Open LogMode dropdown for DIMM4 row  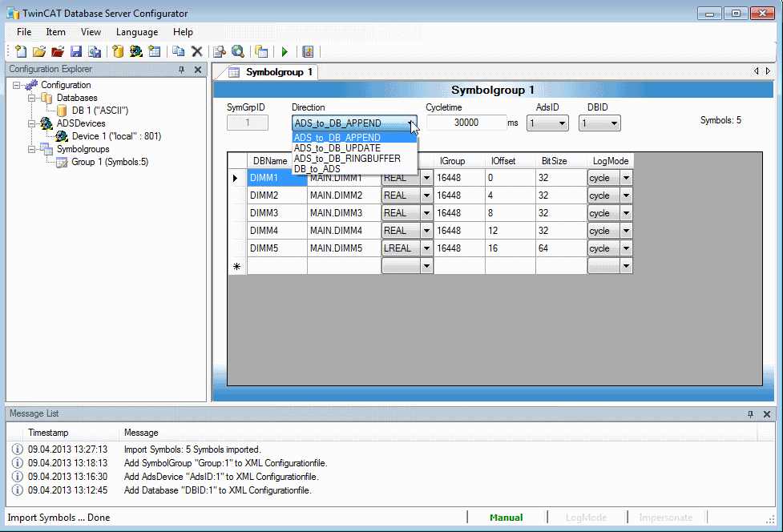[626, 231]
